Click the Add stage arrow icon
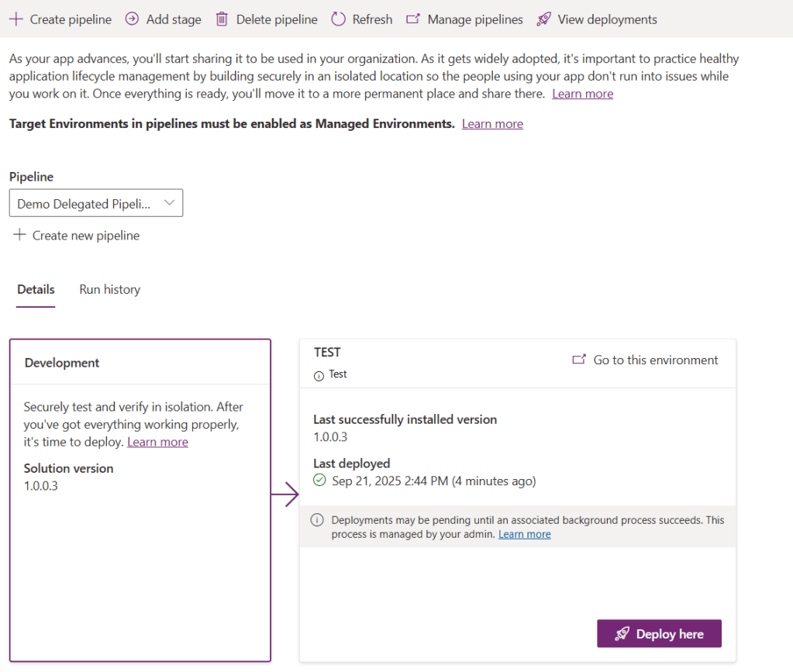Viewport: 793px width, 672px height. [132, 19]
